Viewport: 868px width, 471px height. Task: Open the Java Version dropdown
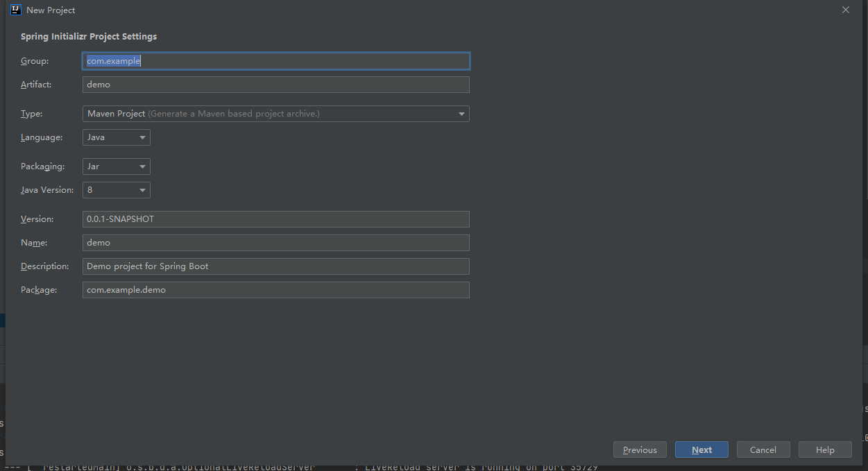117,190
